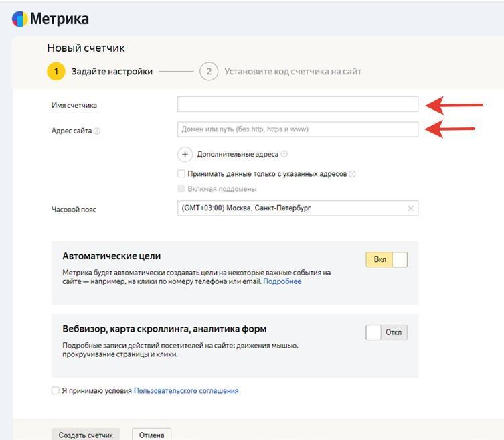The height and width of the screenshot is (440, 504).
Task: Click the Yandex Metrica logo icon
Action: click(20, 19)
